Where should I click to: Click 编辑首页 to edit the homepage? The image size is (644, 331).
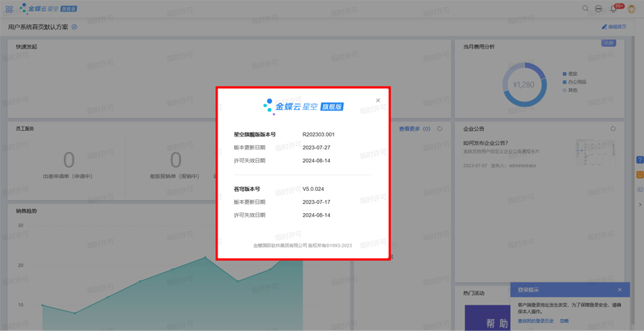point(614,26)
